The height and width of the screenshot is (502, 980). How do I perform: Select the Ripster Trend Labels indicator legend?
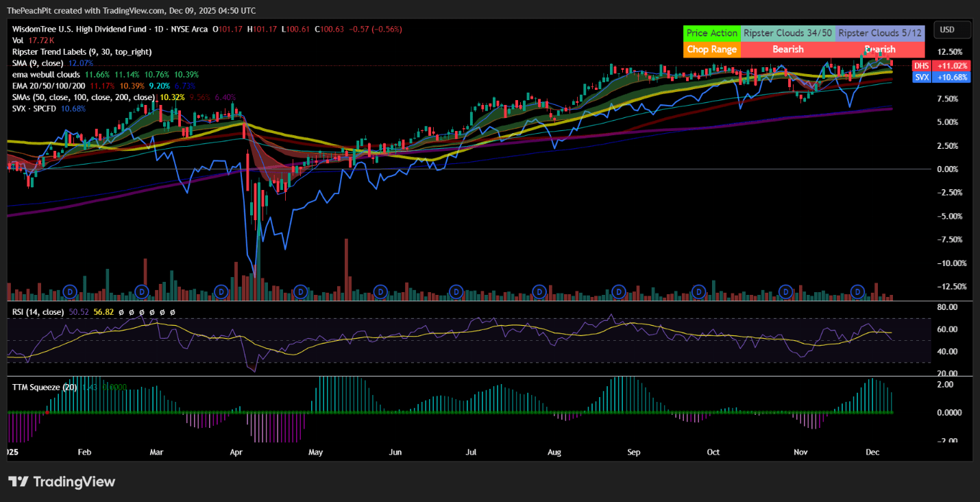click(82, 51)
